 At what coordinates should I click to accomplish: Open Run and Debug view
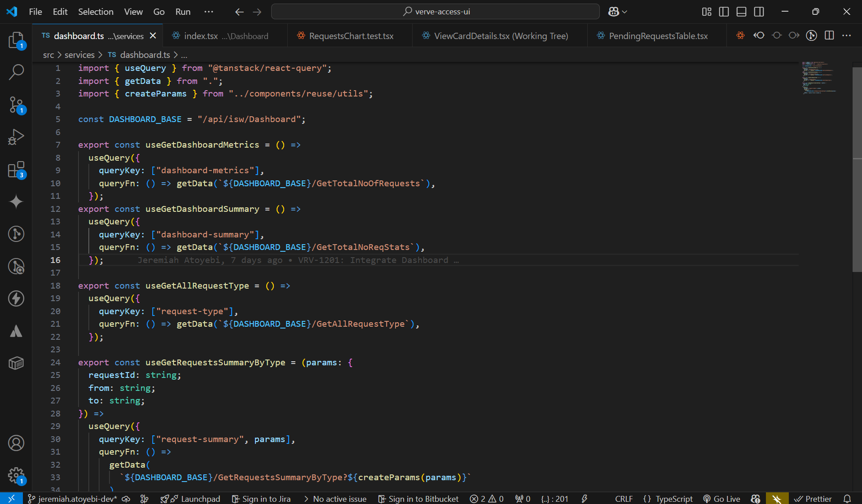click(x=16, y=137)
